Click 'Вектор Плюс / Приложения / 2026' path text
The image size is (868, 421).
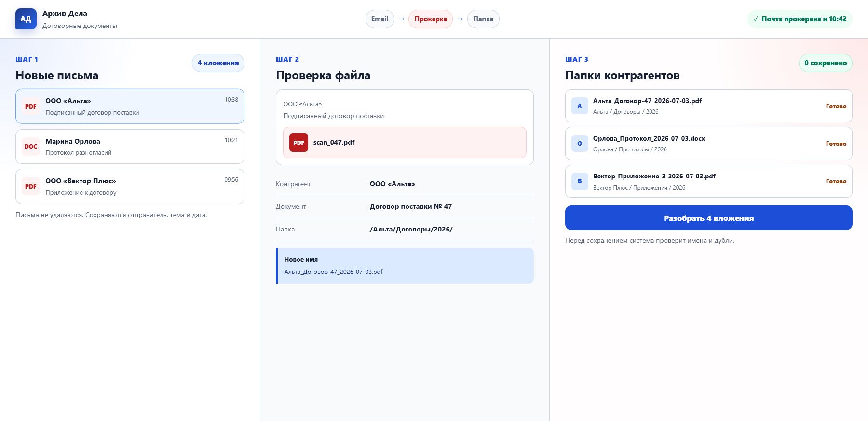(x=639, y=188)
